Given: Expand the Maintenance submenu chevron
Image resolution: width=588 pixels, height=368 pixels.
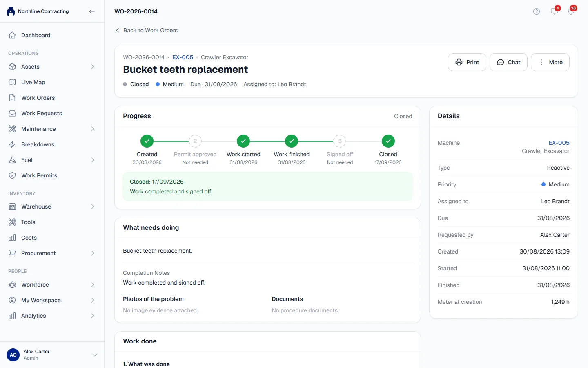Looking at the screenshot, I should (x=93, y=129).
